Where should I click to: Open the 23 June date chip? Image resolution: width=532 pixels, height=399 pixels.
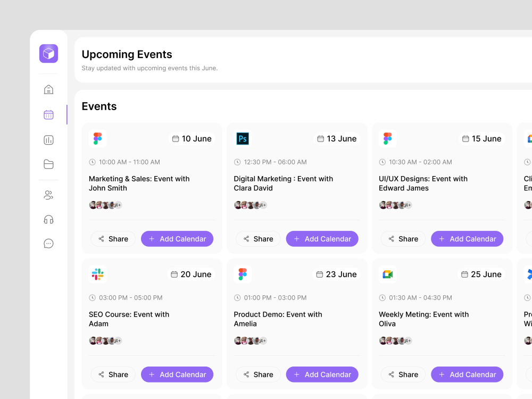point(337,274)
